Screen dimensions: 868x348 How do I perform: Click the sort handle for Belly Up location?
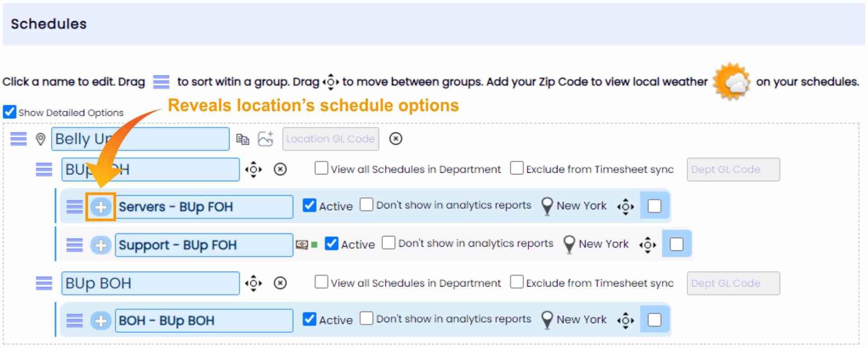point(19,139)
